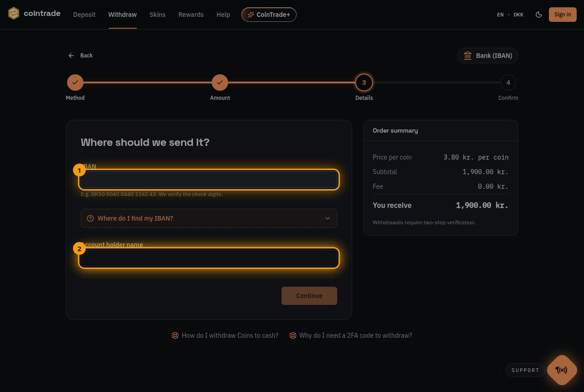Click the Back link text
Image resolution: width=584 pixels, height=392 pixels.
(86, 56)
